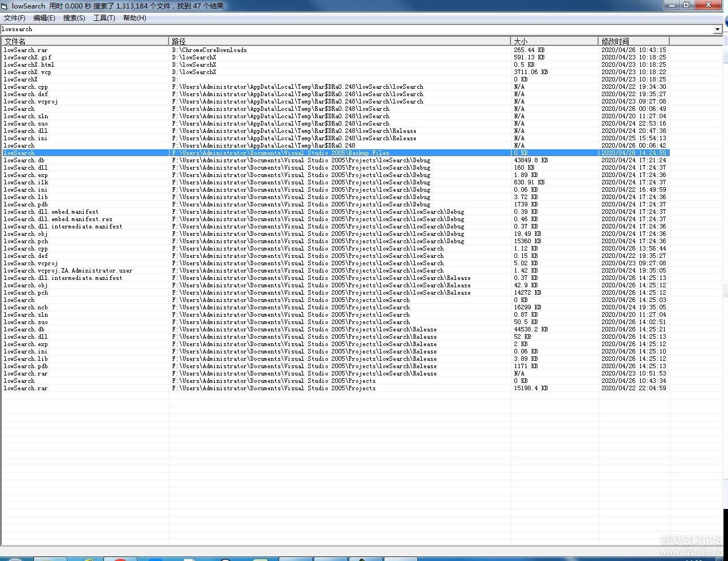Select lowSearch.db in the Release folder
This screenshot has height=561, width=728.
pos(24,329)
